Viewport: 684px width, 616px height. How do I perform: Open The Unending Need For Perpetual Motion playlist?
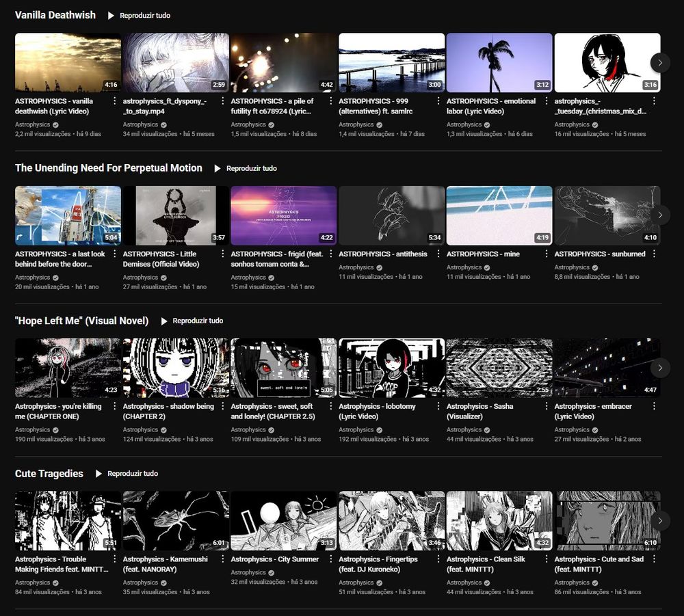[x=109, y=168]
